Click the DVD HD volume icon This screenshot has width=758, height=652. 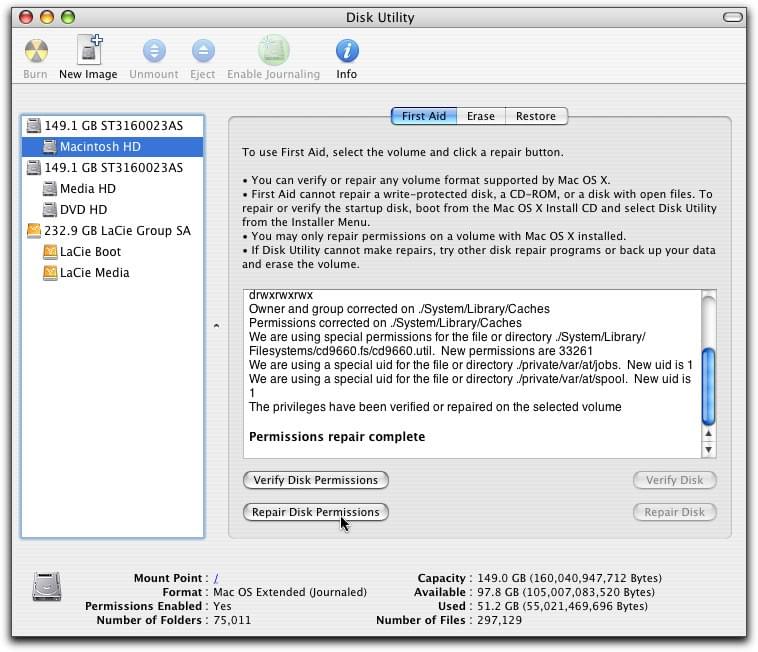click(49, 209)
